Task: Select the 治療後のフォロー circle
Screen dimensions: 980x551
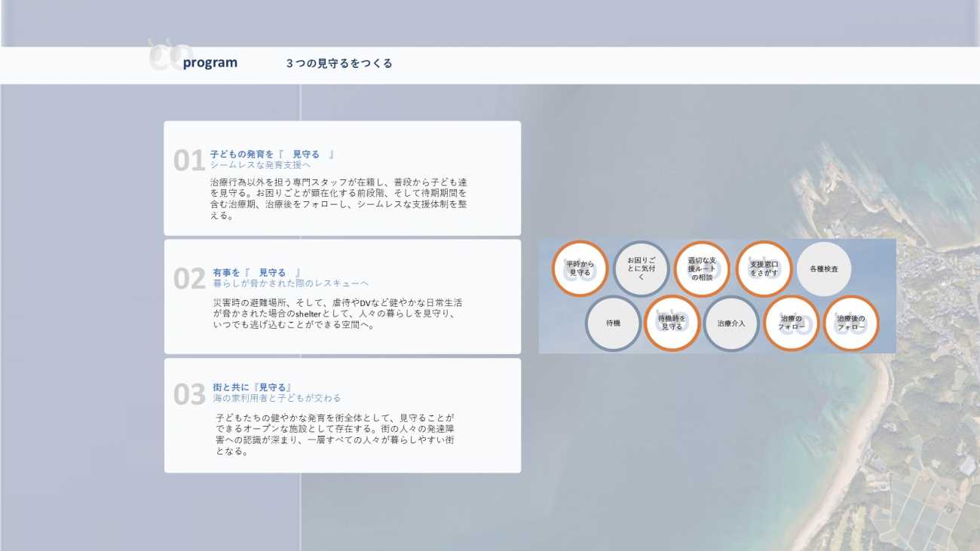Action: (x=850, y=323)
